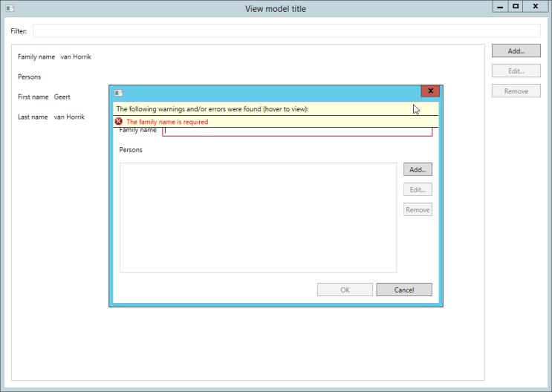Click the red error icon in the warning bar
Viewport: 552px width, 392px height.
click(119, 122)
